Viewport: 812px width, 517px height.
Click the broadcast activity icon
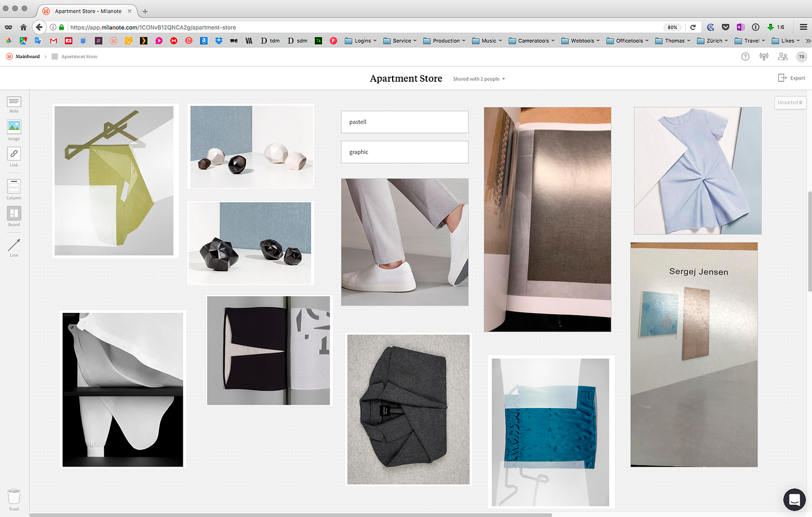[x=764, y=57]
